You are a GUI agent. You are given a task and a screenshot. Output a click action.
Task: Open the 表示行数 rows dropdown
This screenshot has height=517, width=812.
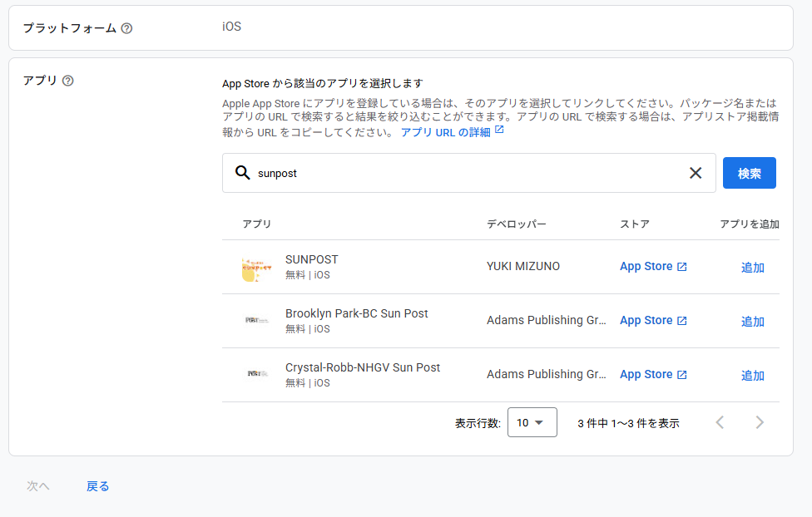[532, 422]
